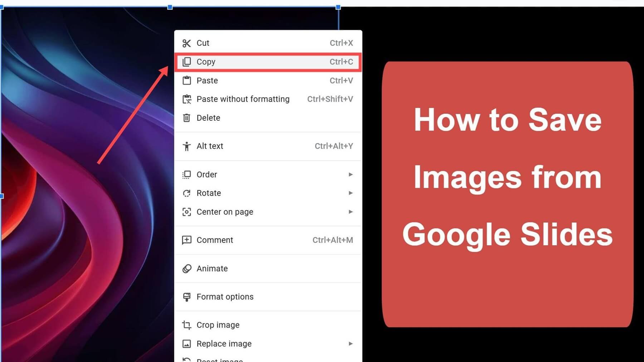Click the Replace image label
Image resolution: width=644 pixels, height=362 pixels.
(224, 344)
